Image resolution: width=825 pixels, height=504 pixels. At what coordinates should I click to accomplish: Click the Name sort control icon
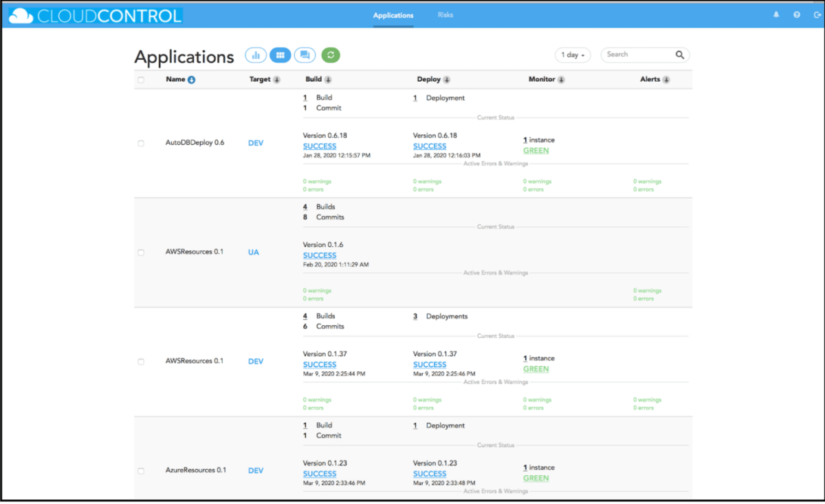click(191, 79)
